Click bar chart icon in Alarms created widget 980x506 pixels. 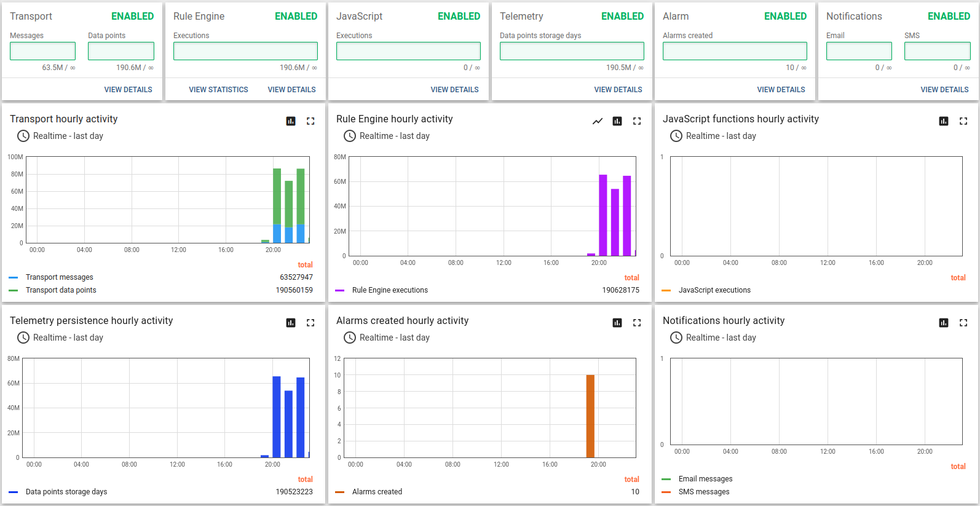pyautogui.click(x=617, y=323)
